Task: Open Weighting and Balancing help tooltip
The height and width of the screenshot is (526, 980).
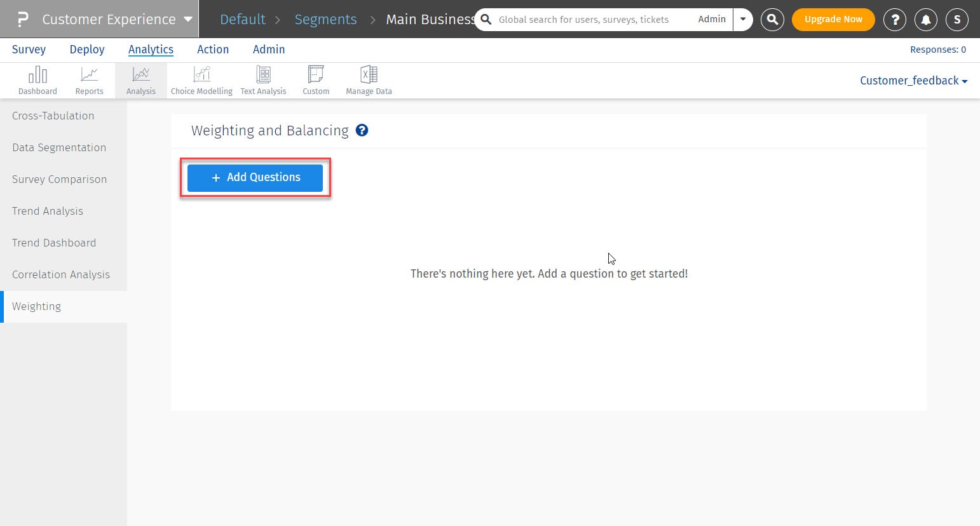Action: point(362,130)
